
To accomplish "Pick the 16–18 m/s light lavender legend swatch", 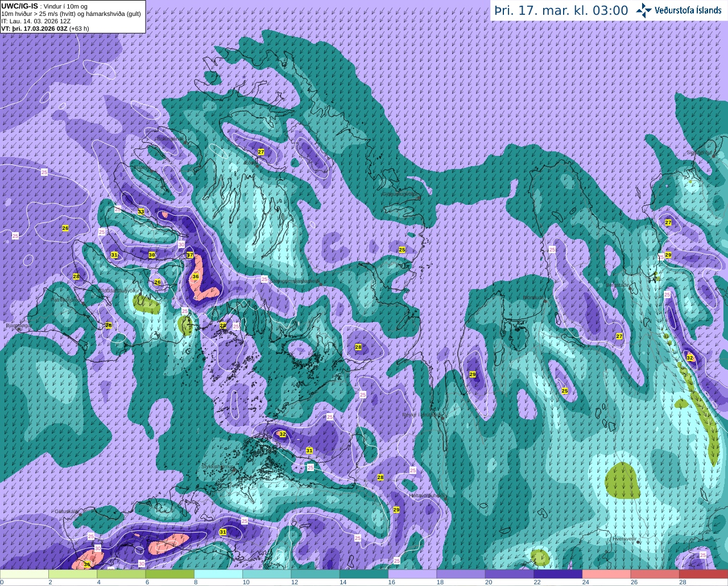I will [x=412, y=574].
